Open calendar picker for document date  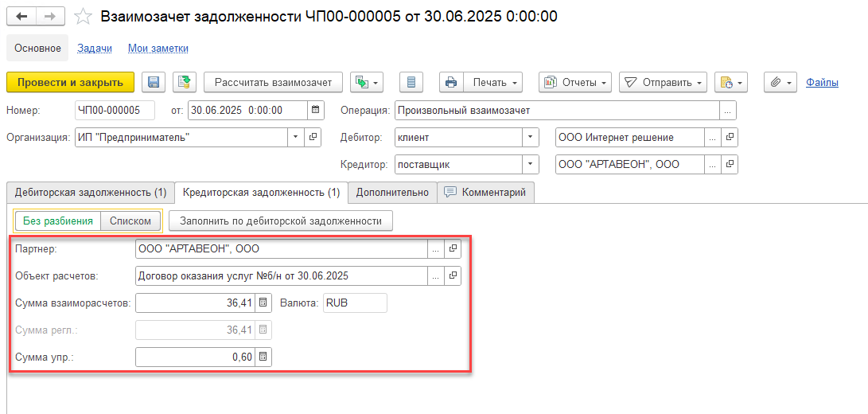pyautogui.click(x=316, y=110)
